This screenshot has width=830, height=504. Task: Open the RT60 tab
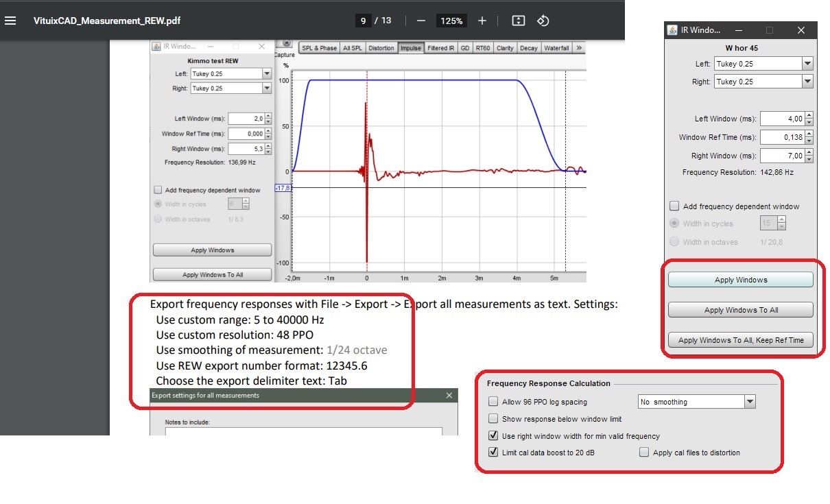tap(483, 48)
